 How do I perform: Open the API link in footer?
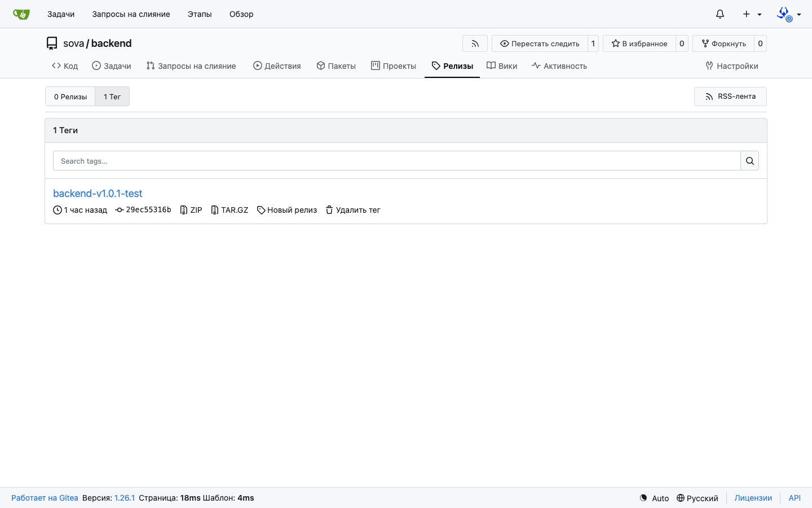(795, 498)
